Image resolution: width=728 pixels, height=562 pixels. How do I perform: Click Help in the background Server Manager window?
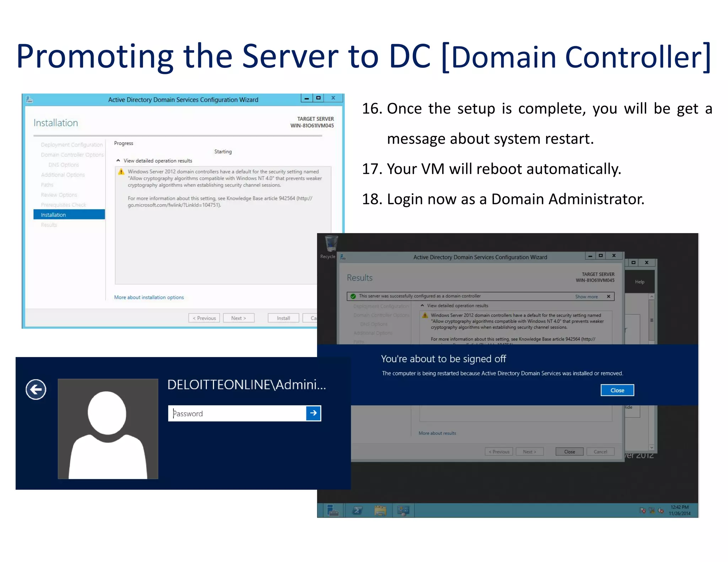(x=639, y=282)
